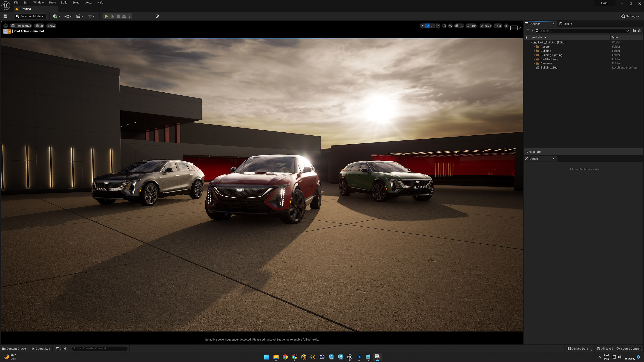The image size is (644, 362).
Task: Expand the Building Lighting folder
Action: [534, 55]
